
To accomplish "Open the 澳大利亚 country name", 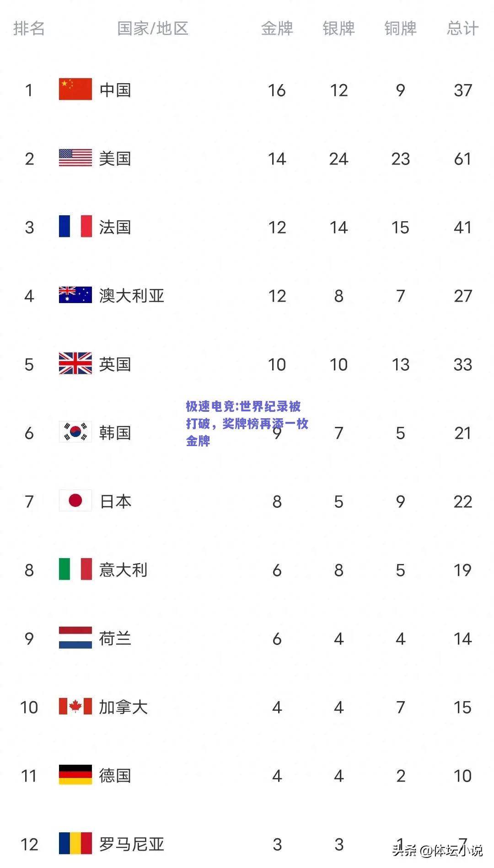I will 132,296.
